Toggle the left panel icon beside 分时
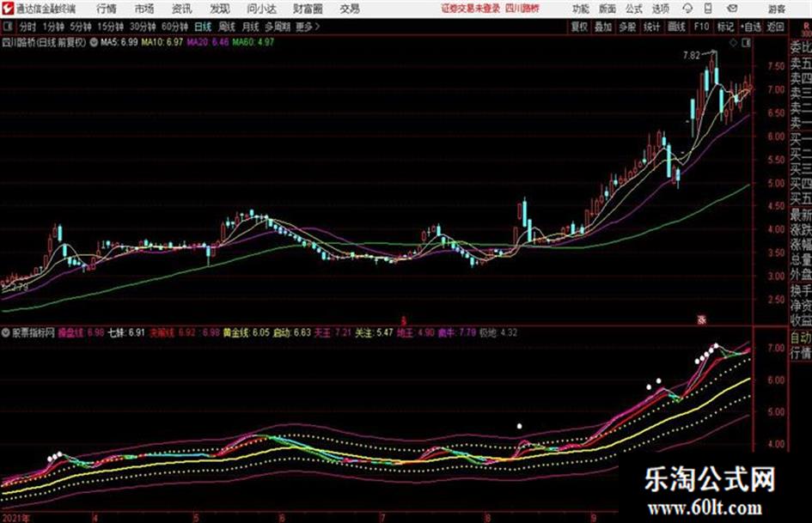Image resolution: width=812 pixels, height=523 pixels. [x=7, y=27]
